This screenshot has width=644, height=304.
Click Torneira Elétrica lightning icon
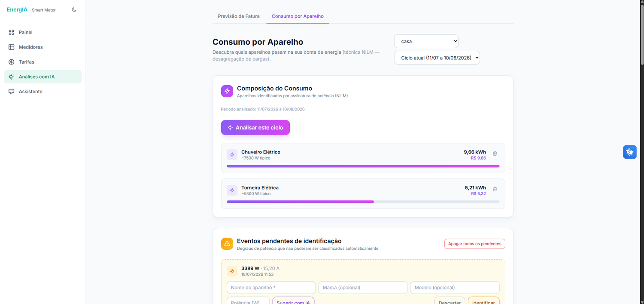coord(232,190)
